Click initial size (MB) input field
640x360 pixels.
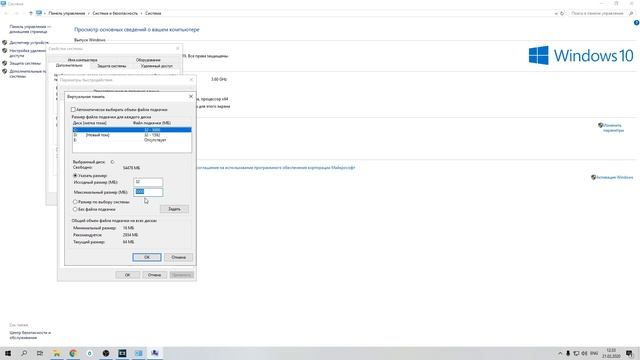(148, 182)
